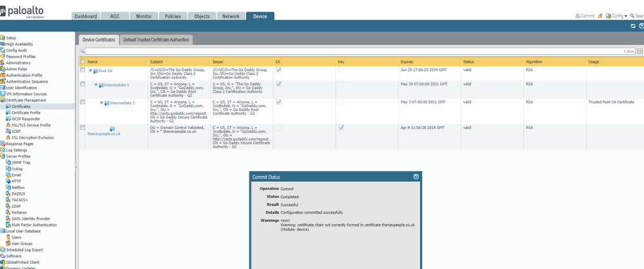The height and width of the screenshot is (269, 644).
Task: Open the Monitor tab
Action: [x=144, y=16]
